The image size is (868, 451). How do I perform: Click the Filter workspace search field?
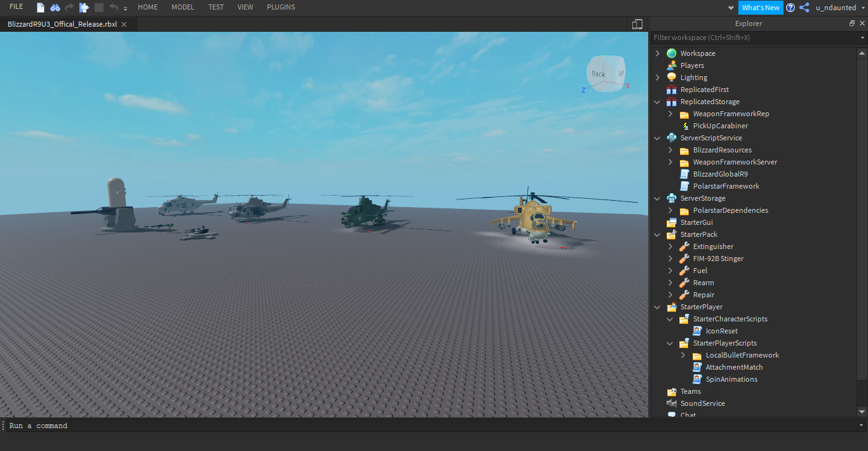[754, 37]
